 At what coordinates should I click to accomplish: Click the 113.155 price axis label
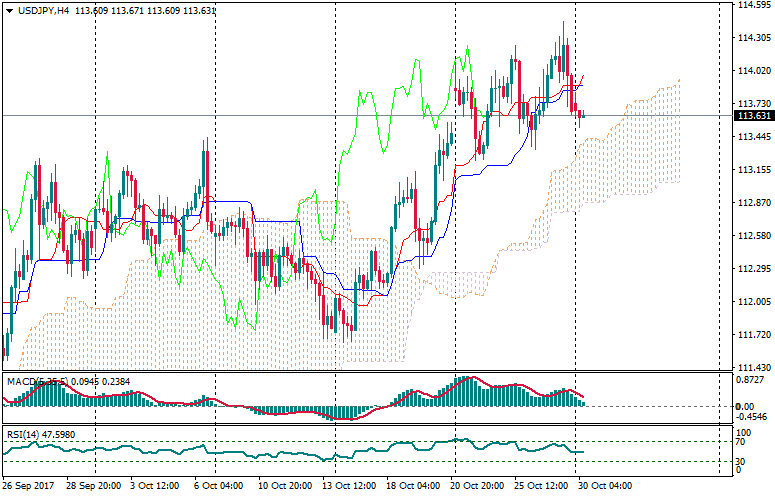[x=752, y=170]
